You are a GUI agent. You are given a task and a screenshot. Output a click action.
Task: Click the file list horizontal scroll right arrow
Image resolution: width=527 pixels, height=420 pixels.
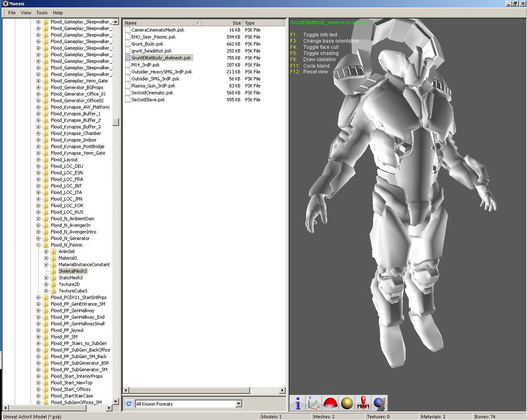click(282, 390)
